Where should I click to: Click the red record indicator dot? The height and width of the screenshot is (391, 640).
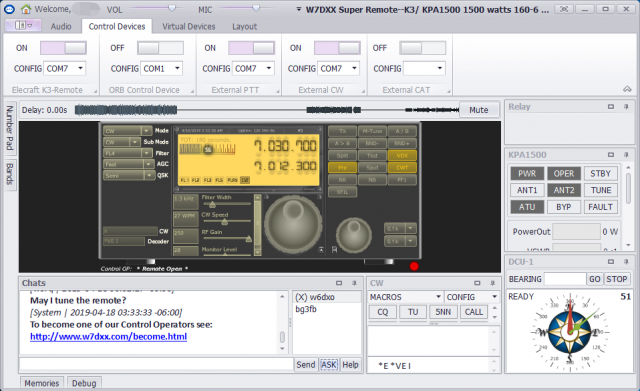(x=414, y=266)
